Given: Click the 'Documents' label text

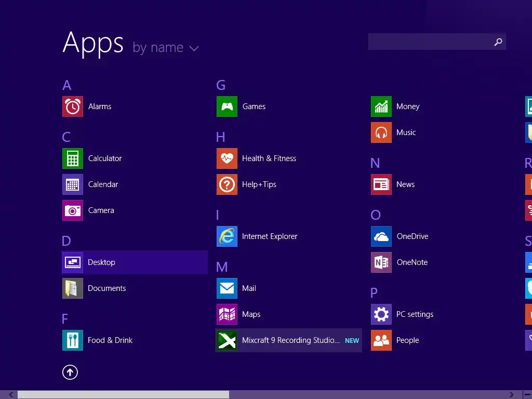Looking at the screenshot, I should click(x=107, y=288).
